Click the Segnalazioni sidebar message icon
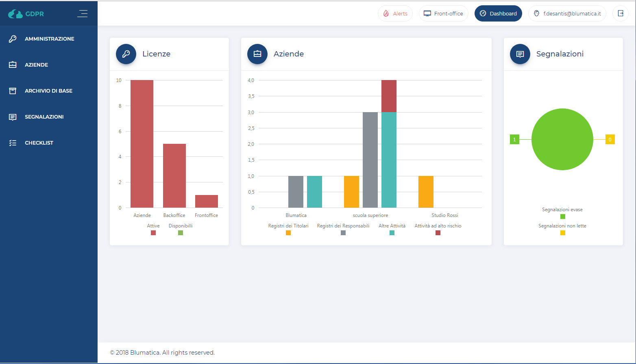636x364 pixels. coord(13,117)
